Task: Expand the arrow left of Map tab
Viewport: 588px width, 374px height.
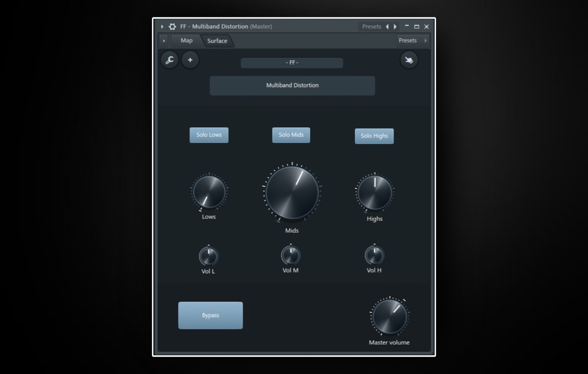Action: point(164,41)
